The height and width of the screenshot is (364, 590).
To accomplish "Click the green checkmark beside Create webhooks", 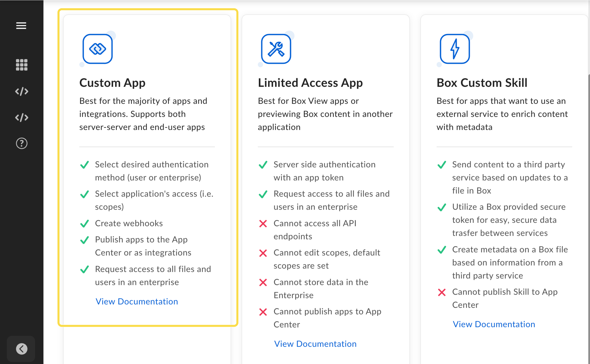I will point(85,224).
